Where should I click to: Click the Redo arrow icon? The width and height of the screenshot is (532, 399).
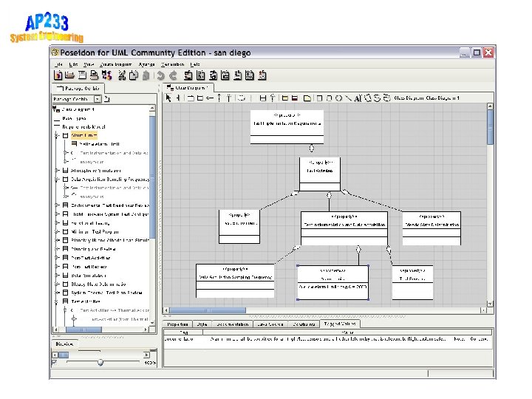173,75
